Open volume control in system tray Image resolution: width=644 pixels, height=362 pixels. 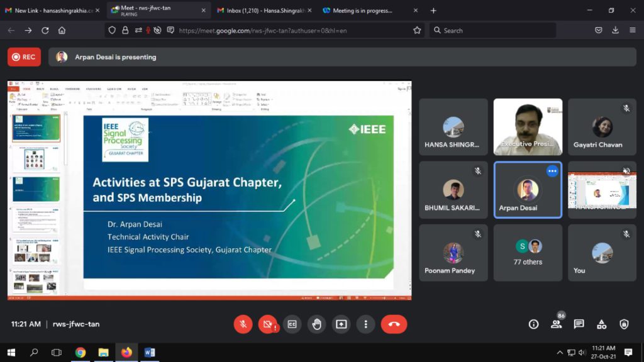click(582, 353)
